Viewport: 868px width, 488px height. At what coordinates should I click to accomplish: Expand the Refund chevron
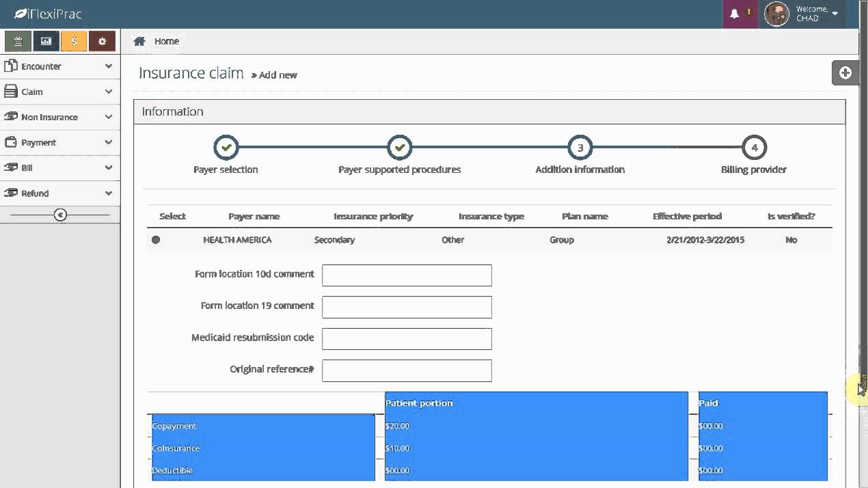pyautogui.click(x=109, y=193)
